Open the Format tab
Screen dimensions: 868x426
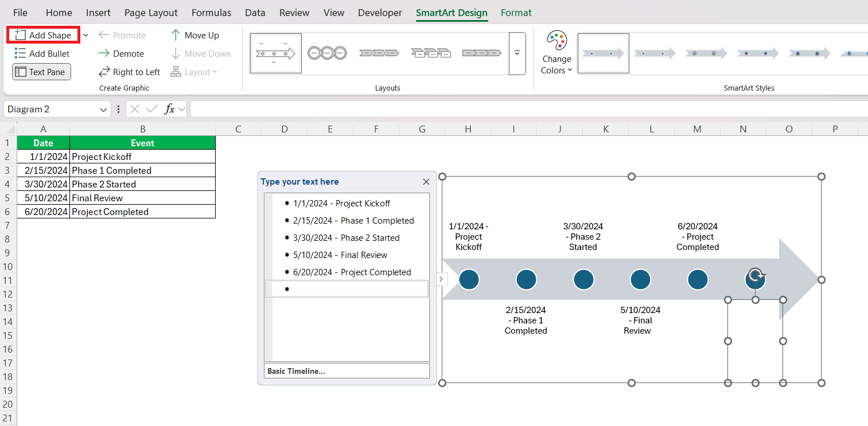516,13
